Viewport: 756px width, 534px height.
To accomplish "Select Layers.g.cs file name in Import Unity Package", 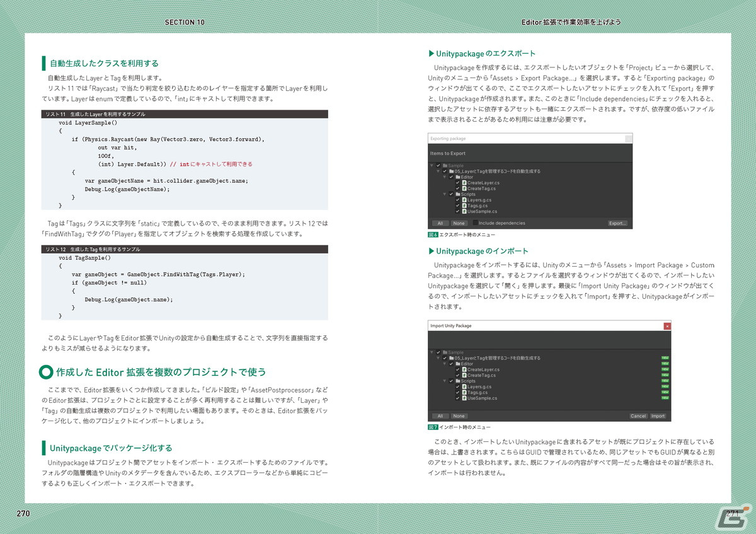I will pos(479,386).
